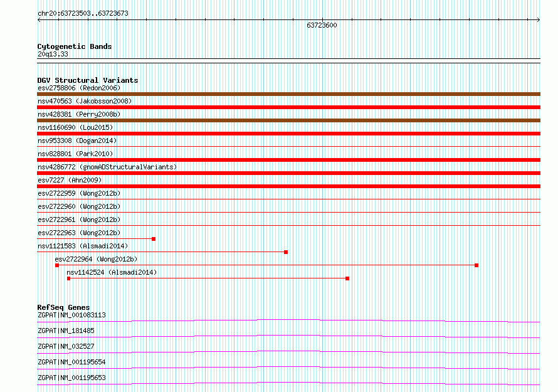Image resolution: width=558 pixels, height=392 pixels.
Task: Click the red bar under nsv828801
Action: (288, 160)
